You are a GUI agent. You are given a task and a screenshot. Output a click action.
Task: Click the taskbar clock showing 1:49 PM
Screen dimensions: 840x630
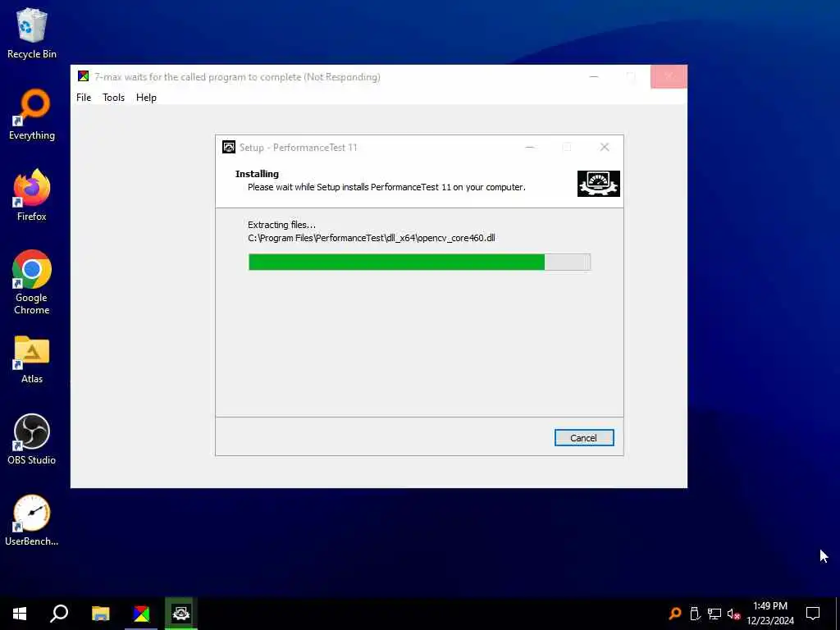[770, 614]
